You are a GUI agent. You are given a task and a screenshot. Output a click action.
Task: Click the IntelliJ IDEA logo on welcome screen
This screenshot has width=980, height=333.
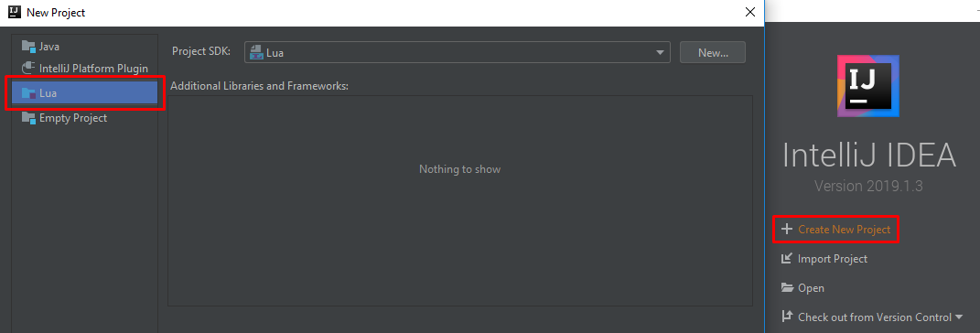[868, 86]
